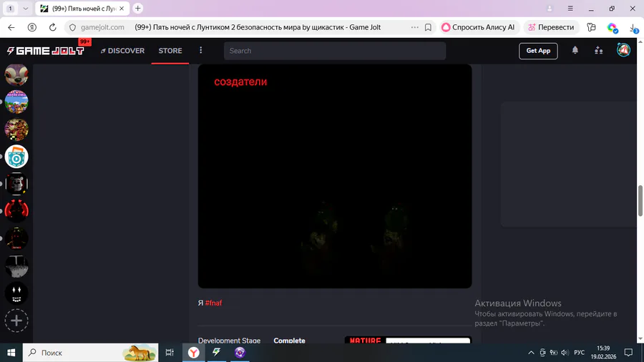Click the gamejolt.com address bar
Image resolution: width=644 pixels, height=362 pixels.
click(x=102, y=27)
